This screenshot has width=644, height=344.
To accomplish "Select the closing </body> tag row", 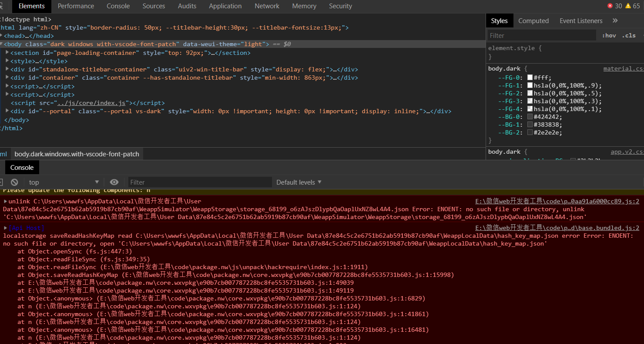I will 17,120.
